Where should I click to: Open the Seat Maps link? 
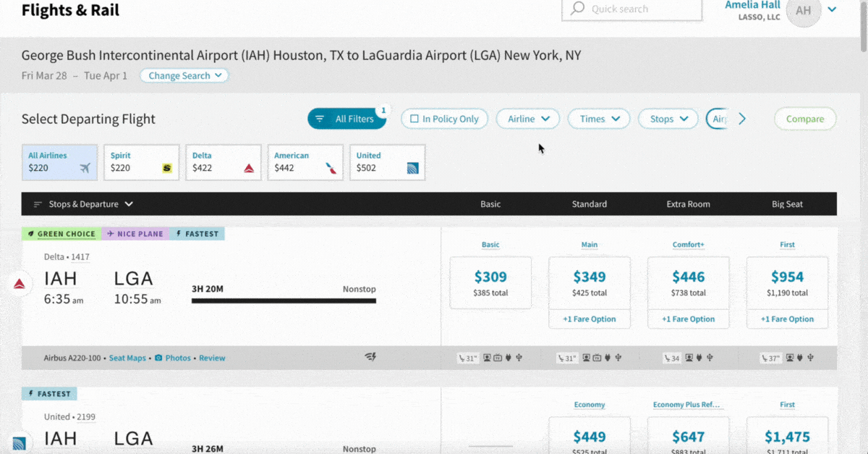tap(127, 358)
